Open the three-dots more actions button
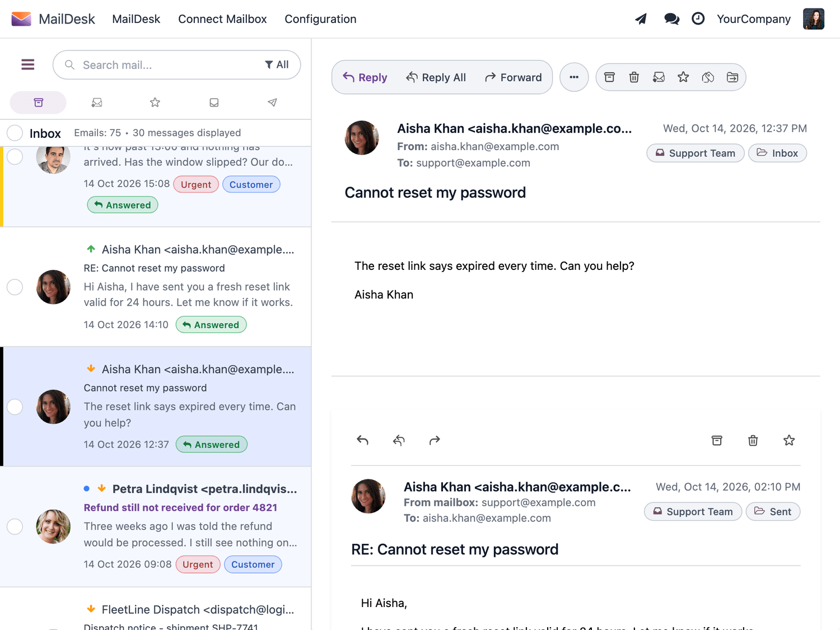The width and height of the screenshot is (840, 630). coord(574,77)
